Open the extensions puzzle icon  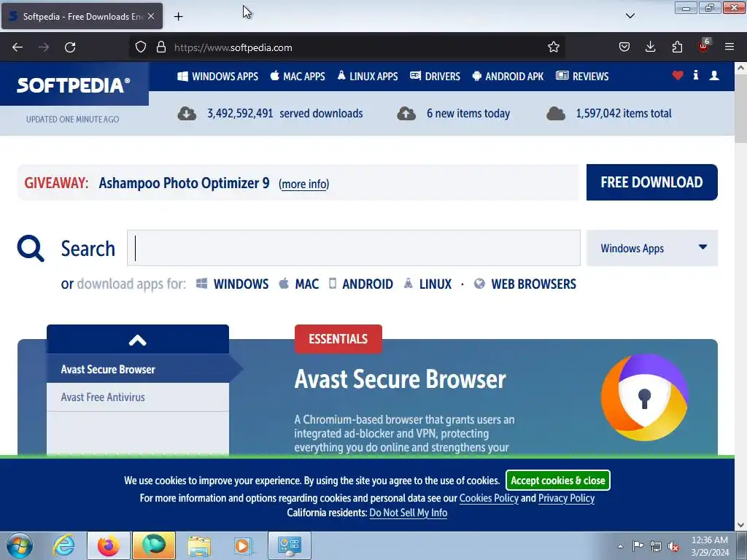pyautogui.click(x=677, y=47)
